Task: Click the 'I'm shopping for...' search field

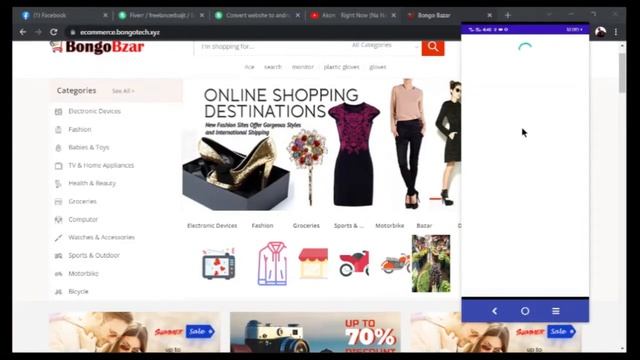Action: click(271, 47)
